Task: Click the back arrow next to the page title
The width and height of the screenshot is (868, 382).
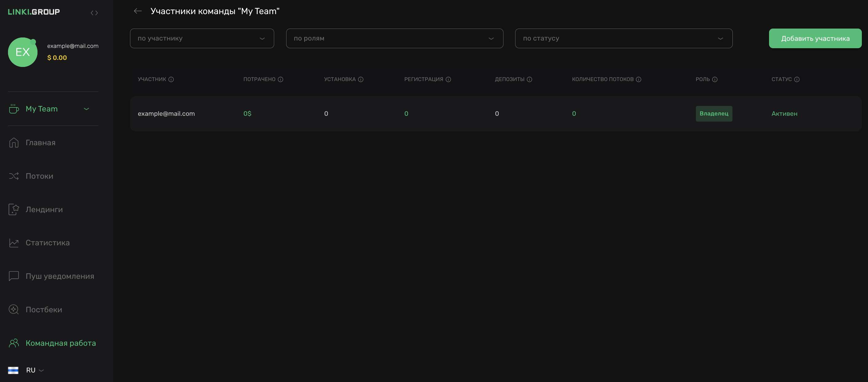Action: (137, 11)
